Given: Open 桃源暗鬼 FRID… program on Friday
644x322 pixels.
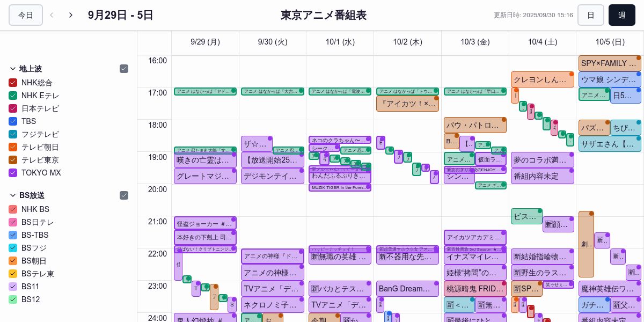Looking at the screenshot, I should (475, 289).
